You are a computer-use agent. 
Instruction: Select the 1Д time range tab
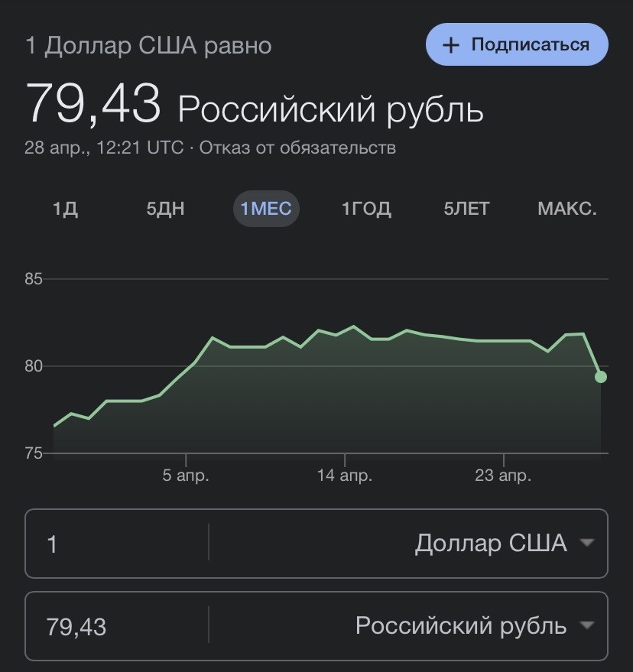click(x=65, y=209)
